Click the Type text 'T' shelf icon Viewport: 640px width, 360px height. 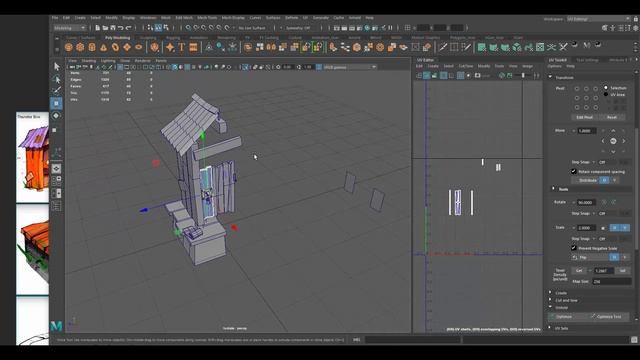182,47
